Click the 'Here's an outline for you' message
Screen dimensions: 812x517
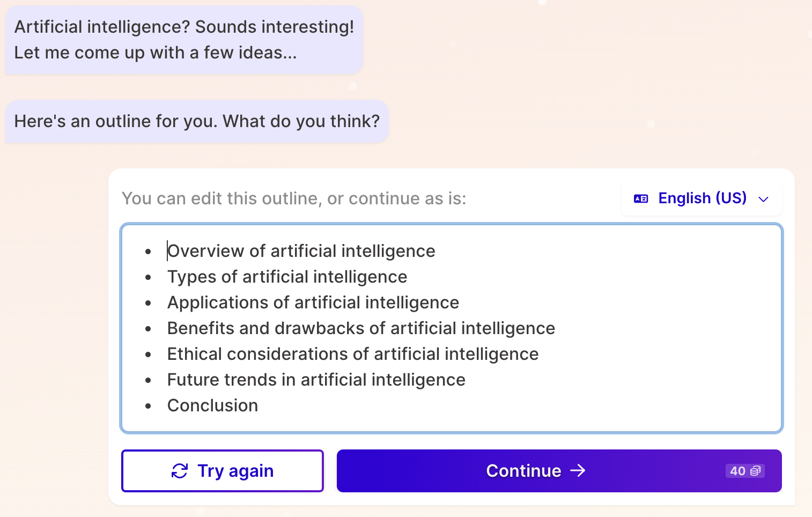197,121
